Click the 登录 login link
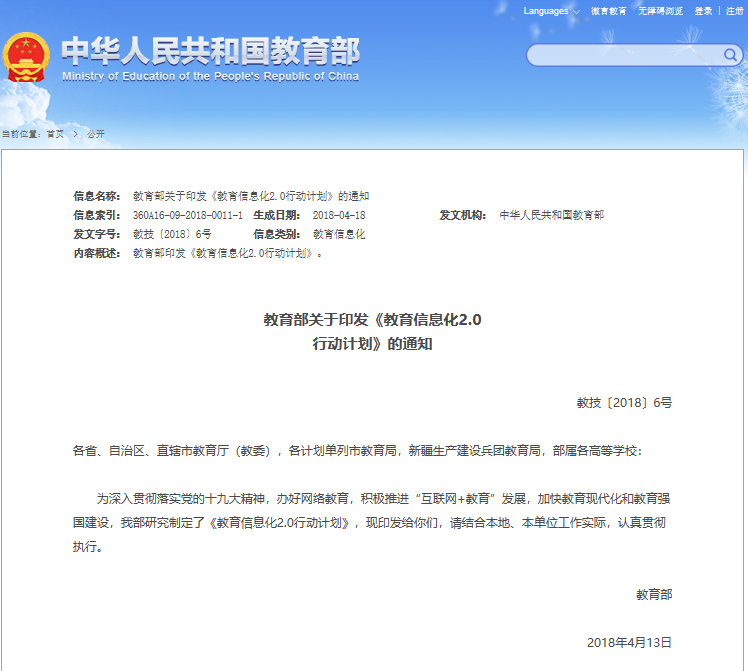Viewport: 748px width, 671px height. (x=703, y=11)
